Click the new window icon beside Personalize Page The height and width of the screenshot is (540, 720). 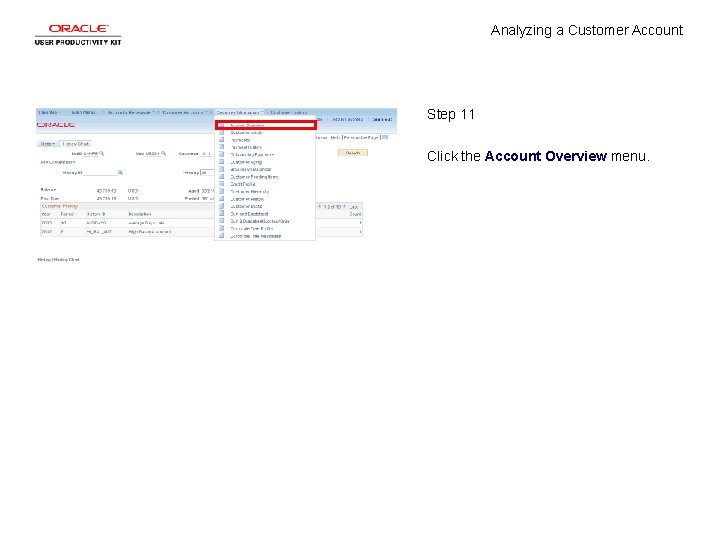[385, 137]
